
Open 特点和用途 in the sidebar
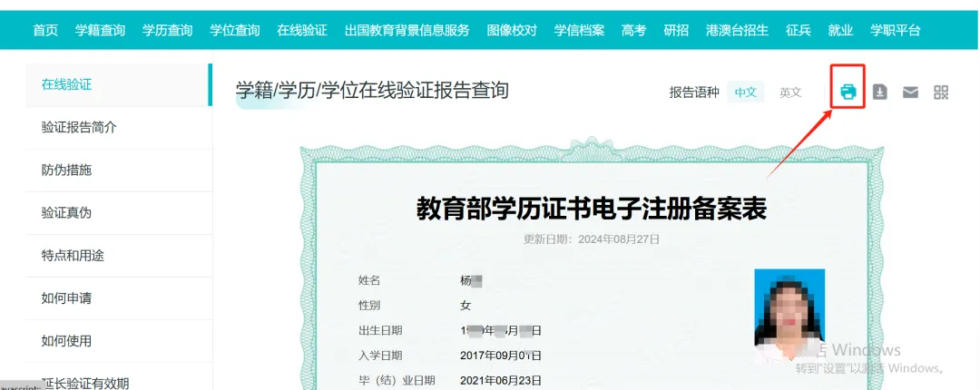pyautogui.click(x=119, y=256)
